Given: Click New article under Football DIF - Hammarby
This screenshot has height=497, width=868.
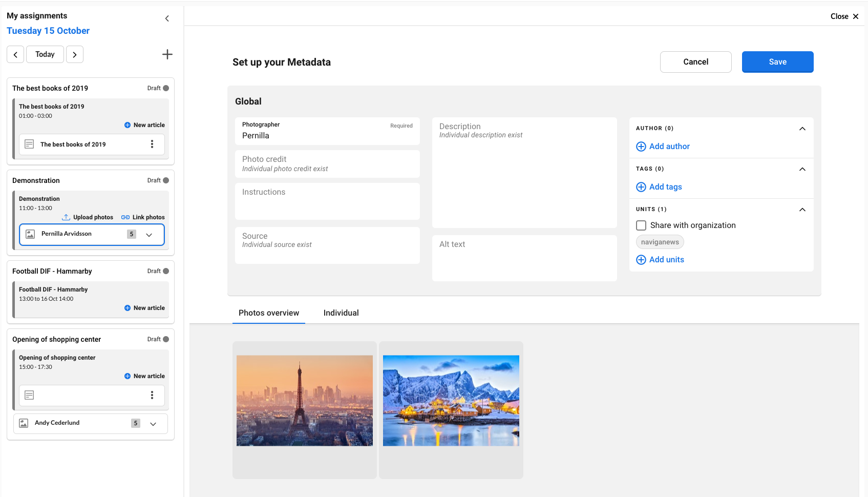Looking at the screenshot, I should click(x=144, y=308).
